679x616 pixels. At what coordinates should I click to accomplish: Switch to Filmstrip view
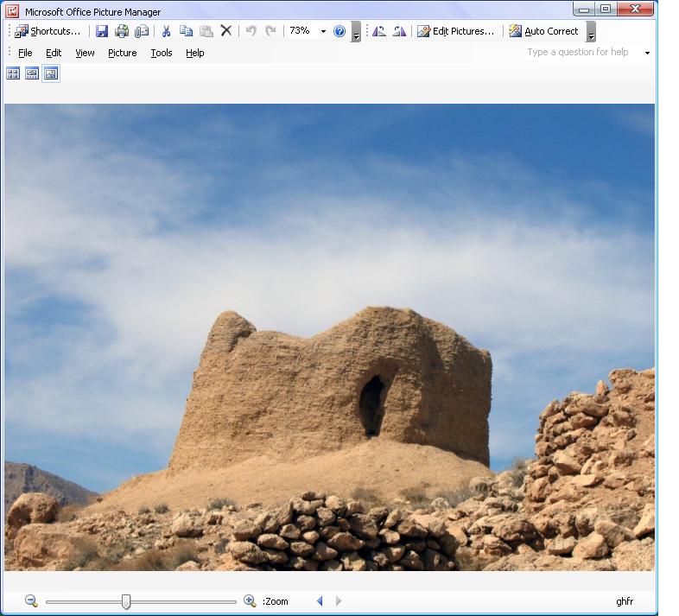pyautogui.click(x=32, y=73)
